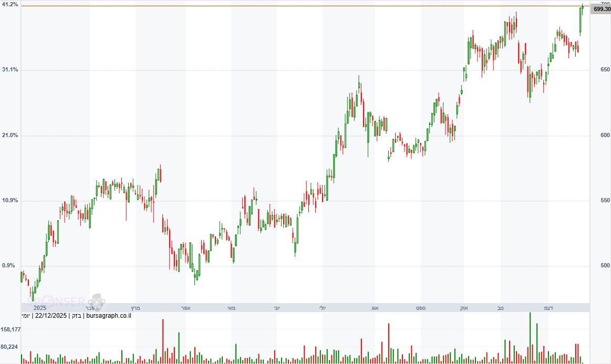Image resolution: width=611 pixels, height=364 pixels.
Task: Click the דצמ month label
Action: [547, 308]
